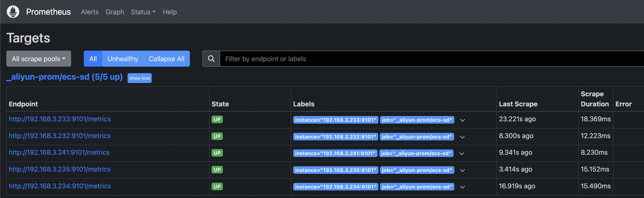The width and height of the screenshot is (644, 198).
Task: Select the All targets filter
Action: coord(93,59)
